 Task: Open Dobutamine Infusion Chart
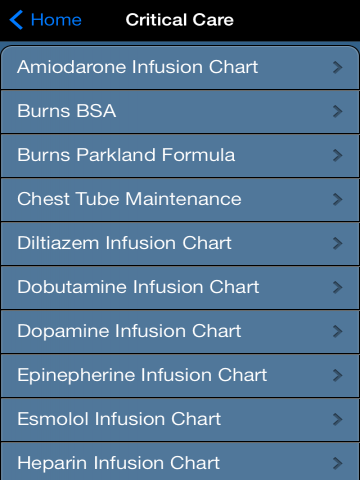pos(180,287)
